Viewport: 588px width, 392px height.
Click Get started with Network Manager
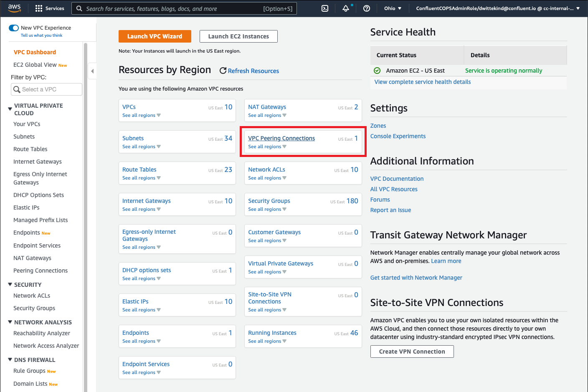(x=416, y=278)
